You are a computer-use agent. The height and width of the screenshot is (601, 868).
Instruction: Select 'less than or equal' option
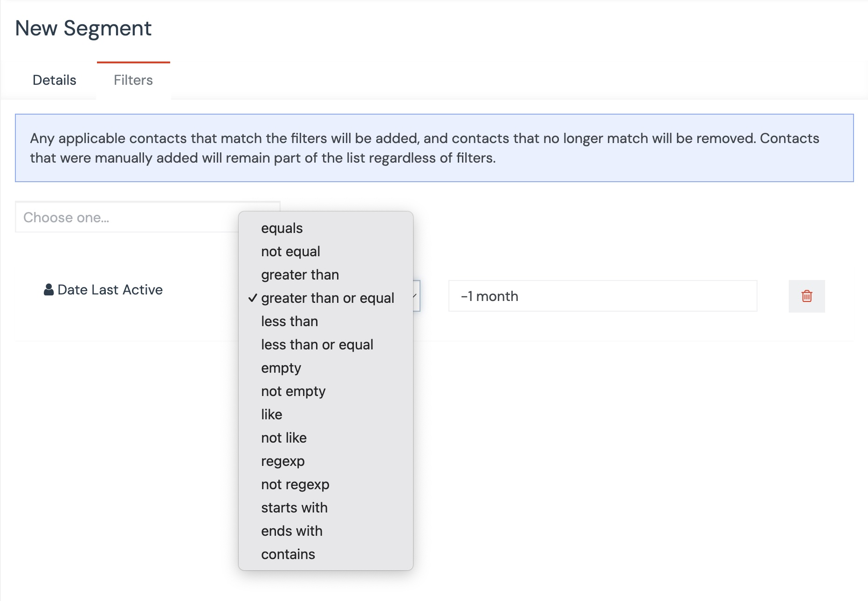(317, 345)
